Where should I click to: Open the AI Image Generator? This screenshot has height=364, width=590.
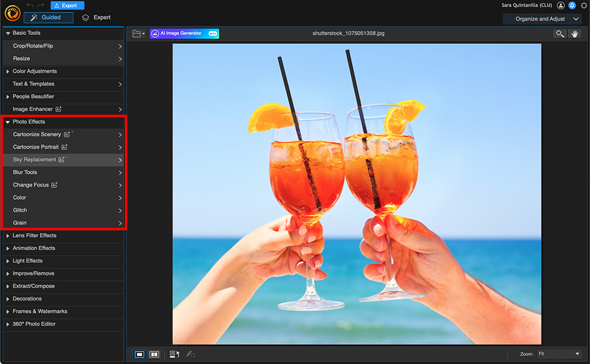click(x=183, y=33)
